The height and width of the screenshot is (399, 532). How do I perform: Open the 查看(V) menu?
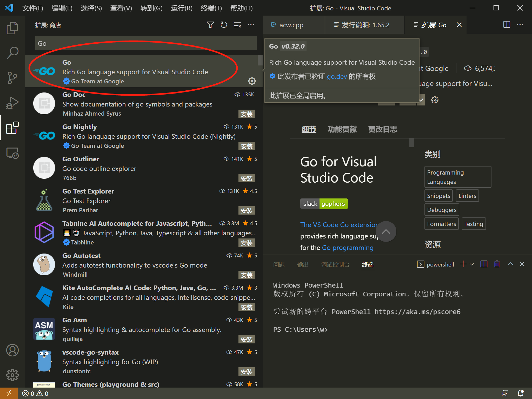121,8
